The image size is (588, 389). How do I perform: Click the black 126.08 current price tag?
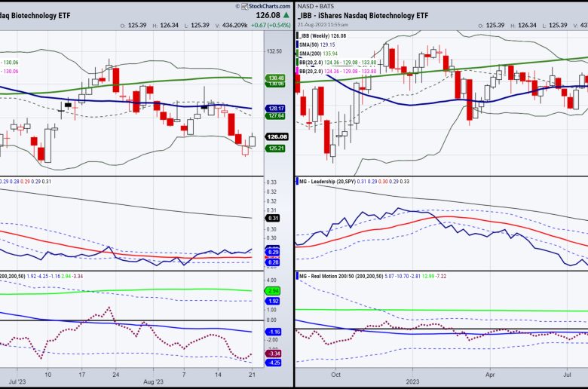click(x=277, y=136)
